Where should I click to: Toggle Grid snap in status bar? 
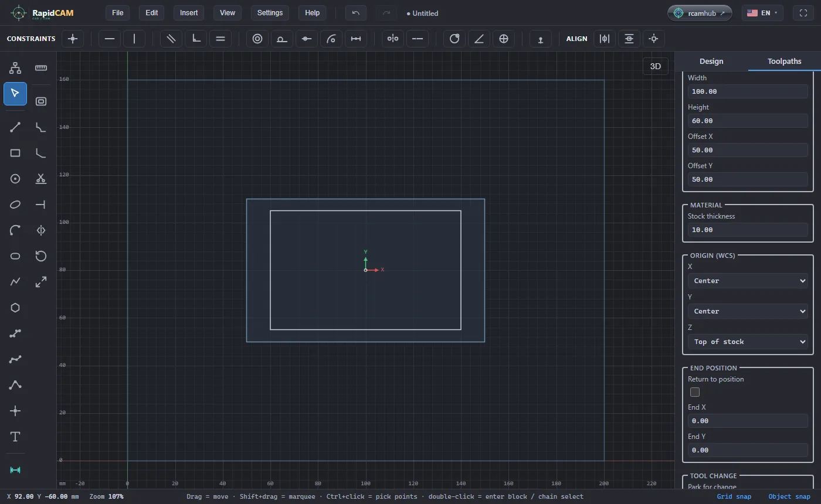coord(734,496)
